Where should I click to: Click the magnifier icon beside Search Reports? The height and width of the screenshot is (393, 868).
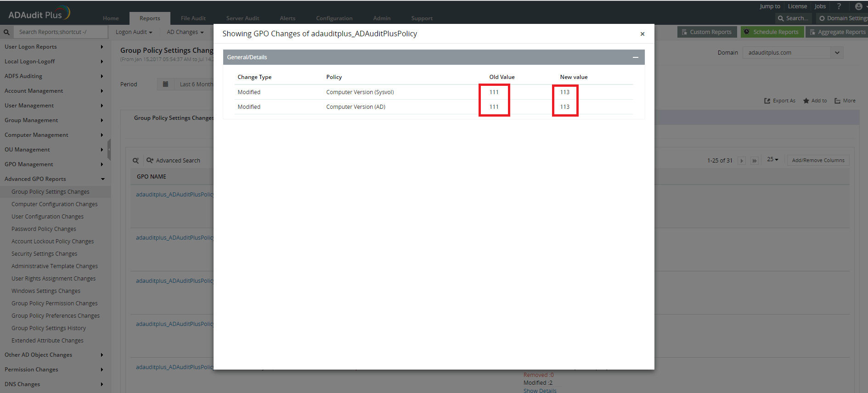(x=6, y=32)
